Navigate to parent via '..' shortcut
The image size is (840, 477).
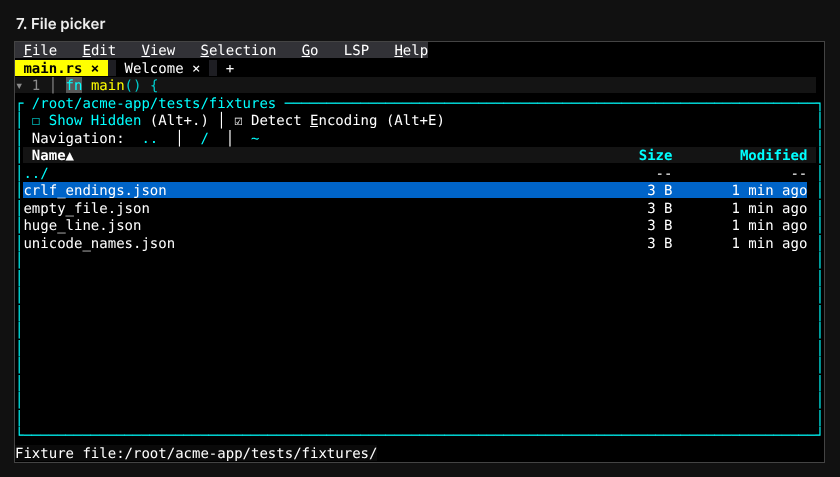[150, 139]
